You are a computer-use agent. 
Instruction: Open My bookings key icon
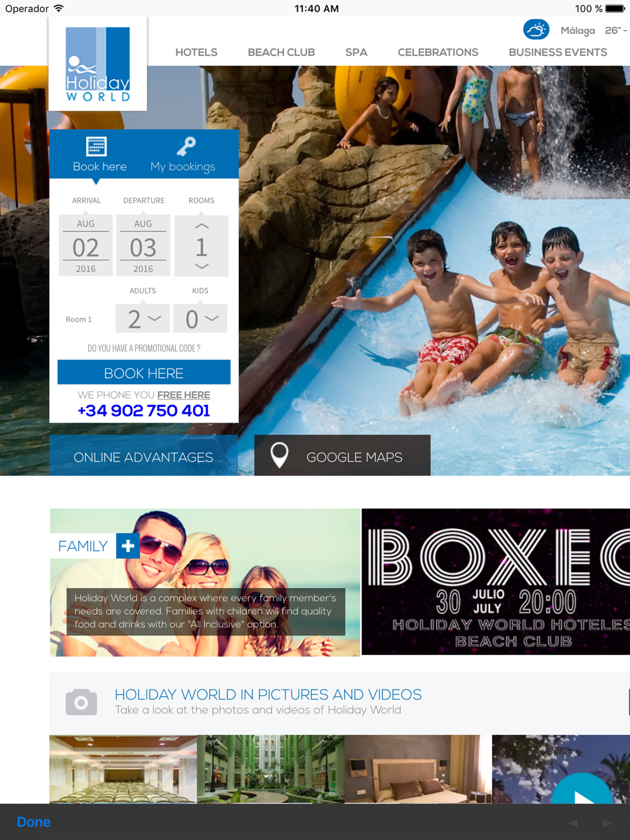186,147
